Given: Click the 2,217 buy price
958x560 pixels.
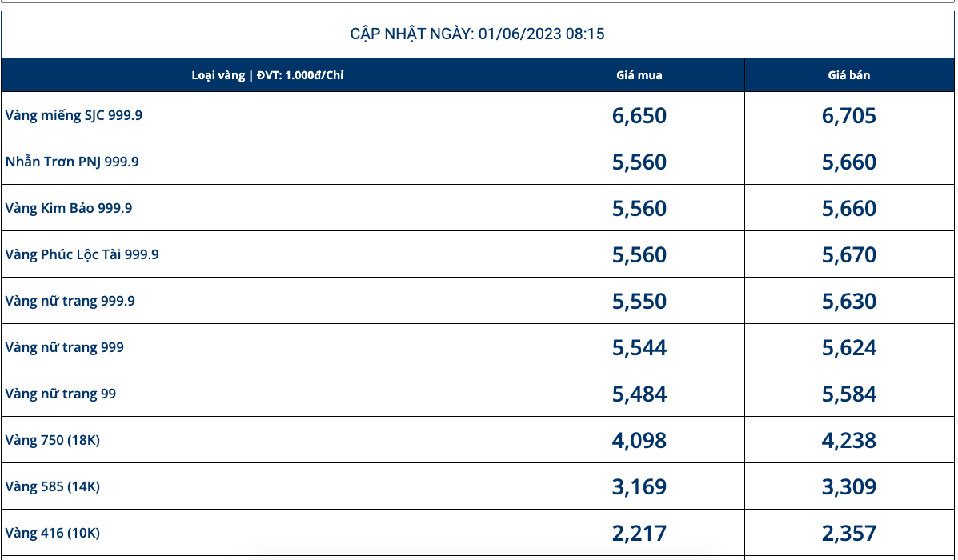Looking at the screenshot, I should [639, 534].
